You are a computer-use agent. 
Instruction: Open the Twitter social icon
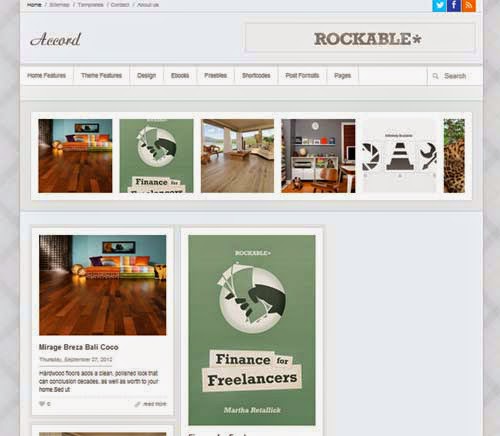coord(439,5)
